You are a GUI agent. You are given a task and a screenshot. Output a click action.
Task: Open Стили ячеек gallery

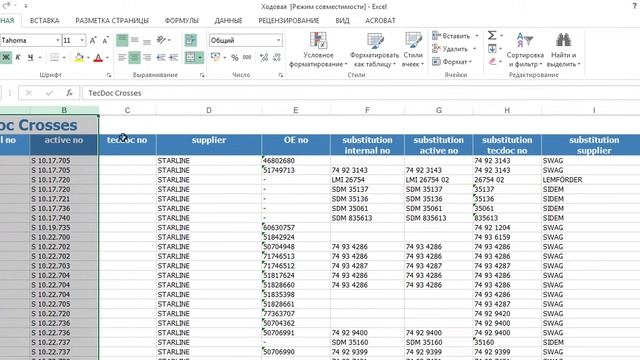[x=413, y=50]
